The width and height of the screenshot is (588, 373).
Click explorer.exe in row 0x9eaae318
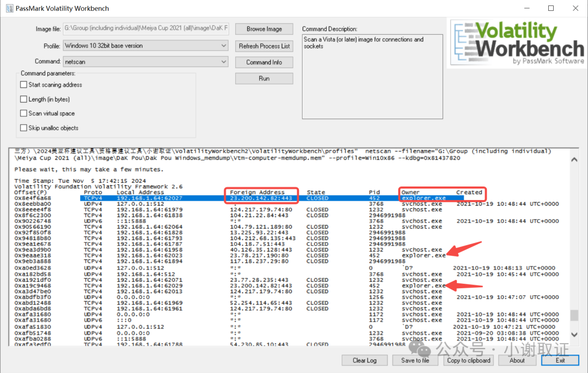click(424, 256)
